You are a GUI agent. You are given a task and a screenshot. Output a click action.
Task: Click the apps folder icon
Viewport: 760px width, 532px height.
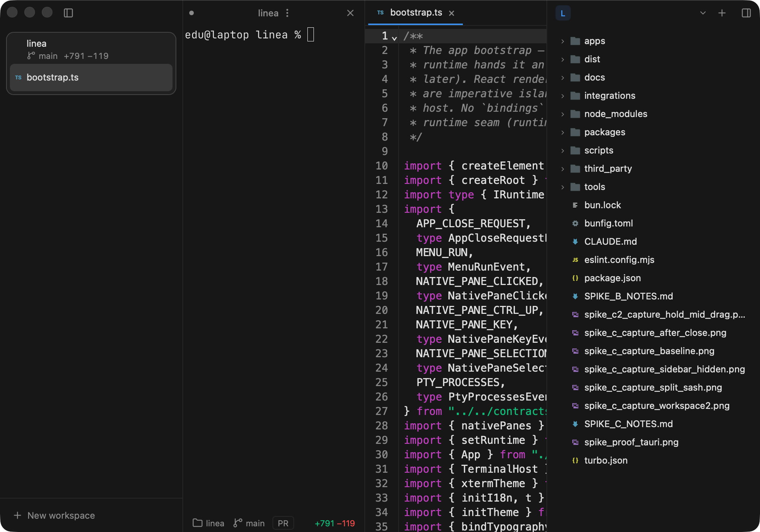pos(575,41)
